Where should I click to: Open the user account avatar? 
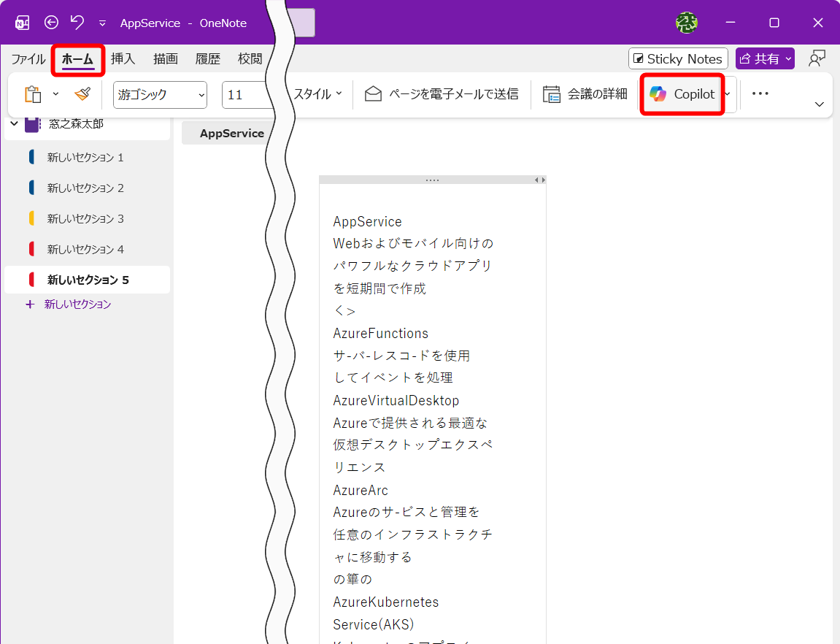686,23
